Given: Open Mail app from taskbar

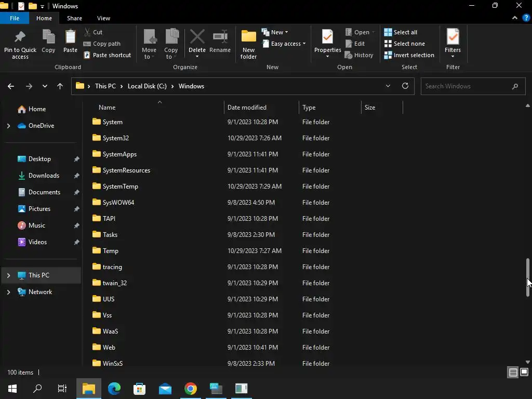Looking at the screenshot, I should click(165, 389).
